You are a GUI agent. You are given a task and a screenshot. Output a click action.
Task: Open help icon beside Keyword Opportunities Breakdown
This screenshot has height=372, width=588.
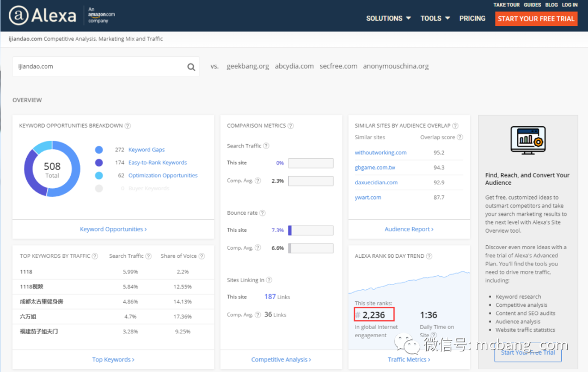[x=127, y=125]
